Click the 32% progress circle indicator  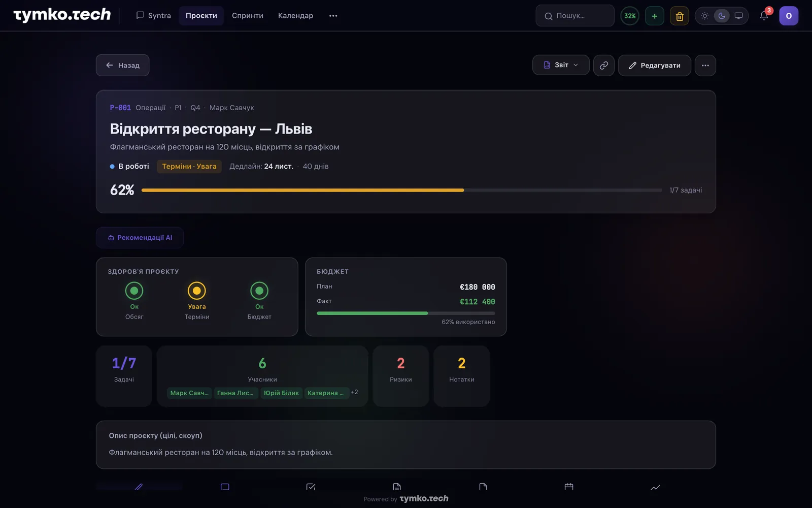click(630, 16)
